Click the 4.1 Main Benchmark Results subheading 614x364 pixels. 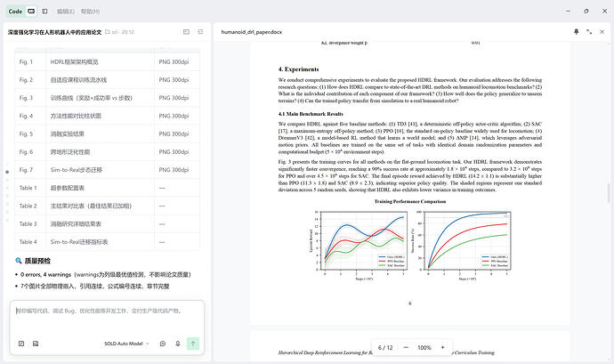pyautogui.click(x=311, y=114)
